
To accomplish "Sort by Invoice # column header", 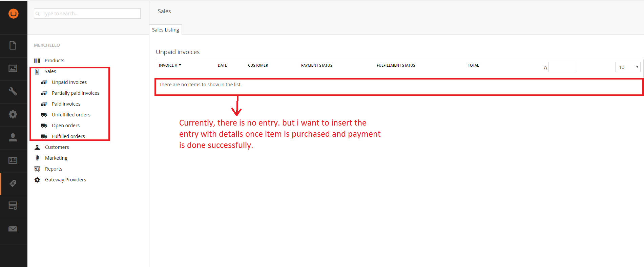I will tap(170, 65).
